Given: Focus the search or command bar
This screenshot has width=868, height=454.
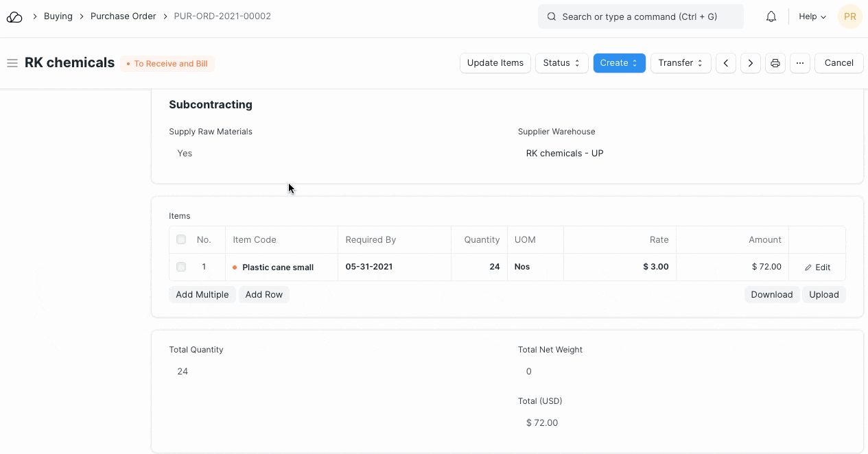Looking at the screenshot, I should (x=640, y=16).
